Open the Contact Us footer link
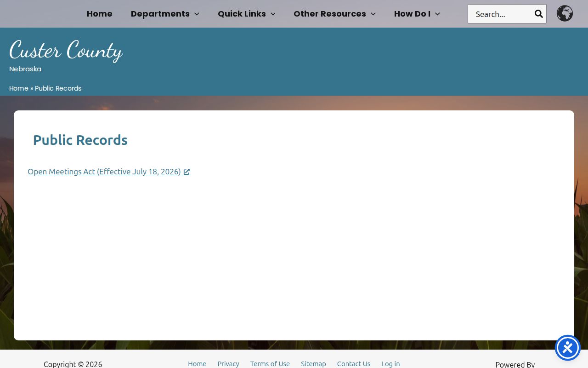This screenshot has width=588, height=368. point(354,364)
